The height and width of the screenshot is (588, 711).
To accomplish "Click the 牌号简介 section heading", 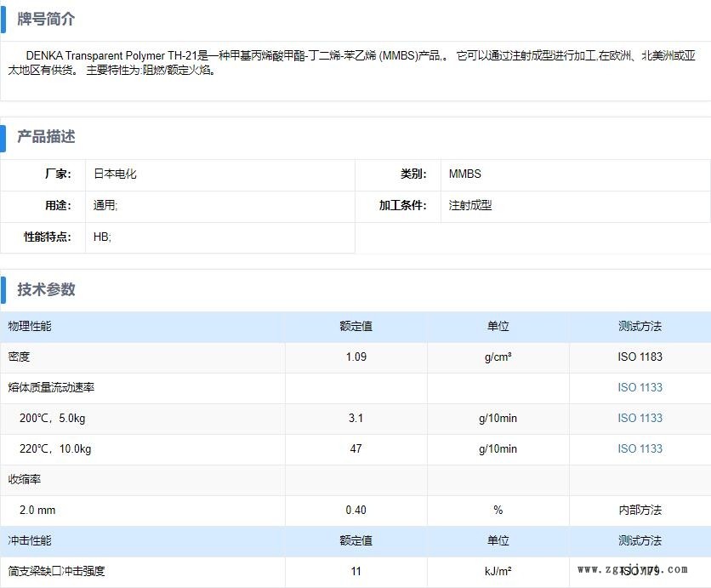I will coord(46,19).
